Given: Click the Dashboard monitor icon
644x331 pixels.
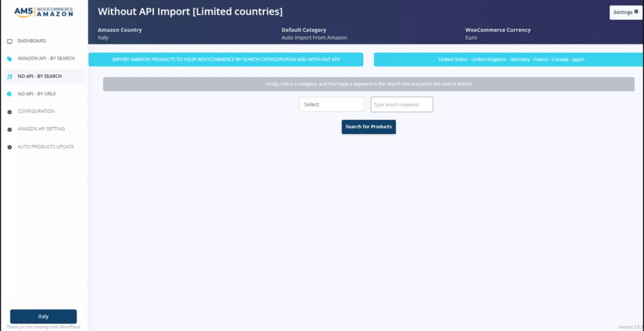Looking at the screenshot, I should click(10, 41).
